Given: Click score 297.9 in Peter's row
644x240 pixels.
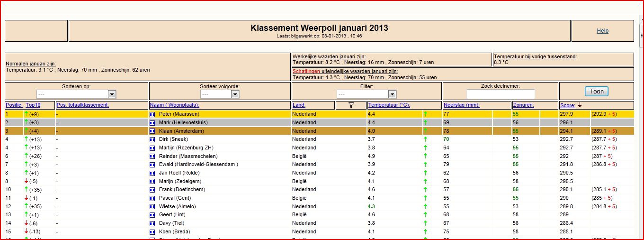Looking at the screenshot, I should point(566,114).
